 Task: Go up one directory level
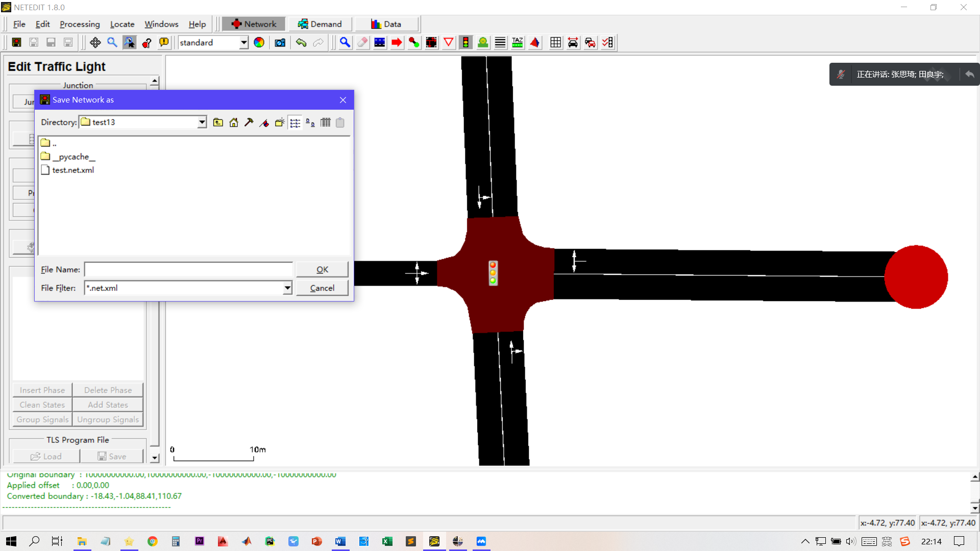tap(218, 122)
